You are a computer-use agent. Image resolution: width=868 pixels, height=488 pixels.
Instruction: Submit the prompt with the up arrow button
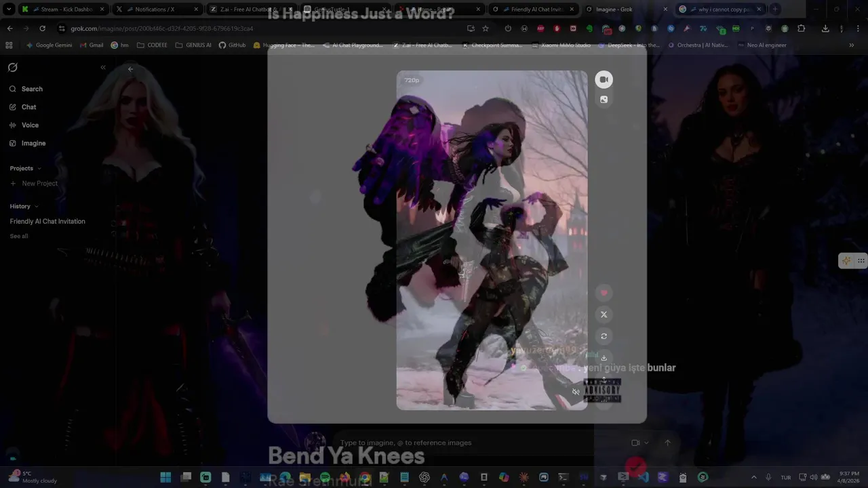coord(667,443)
